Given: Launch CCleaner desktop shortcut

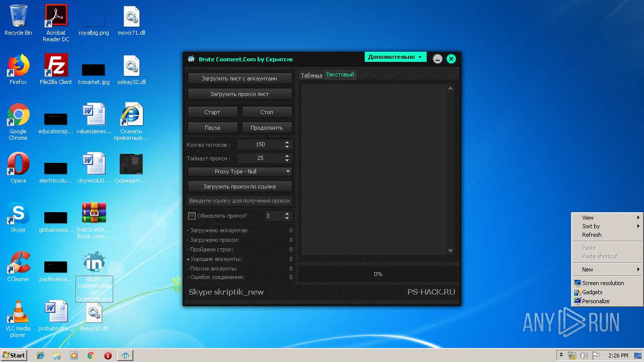Looking at the screenshot, I should pos(18,266).
